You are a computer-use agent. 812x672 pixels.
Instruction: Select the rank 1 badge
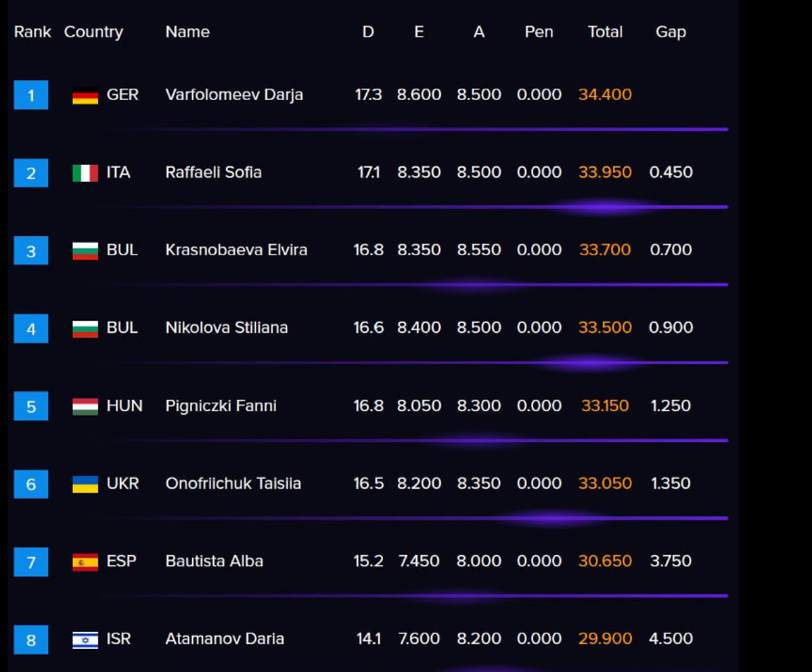click(x=31, y=95)
